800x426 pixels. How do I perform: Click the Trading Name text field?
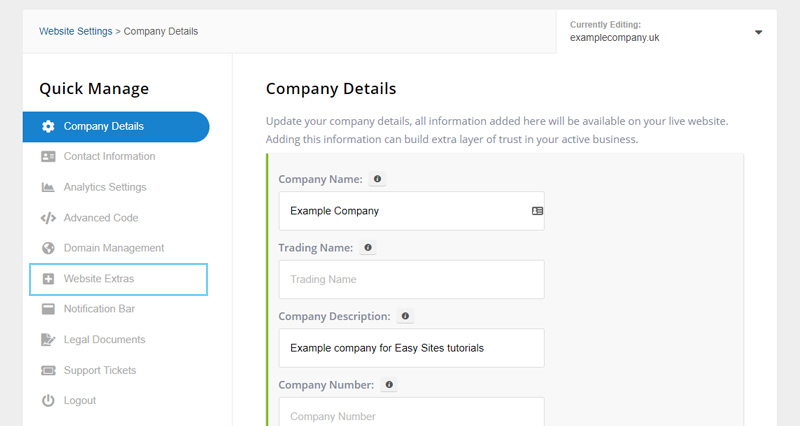tap(411, 279)
